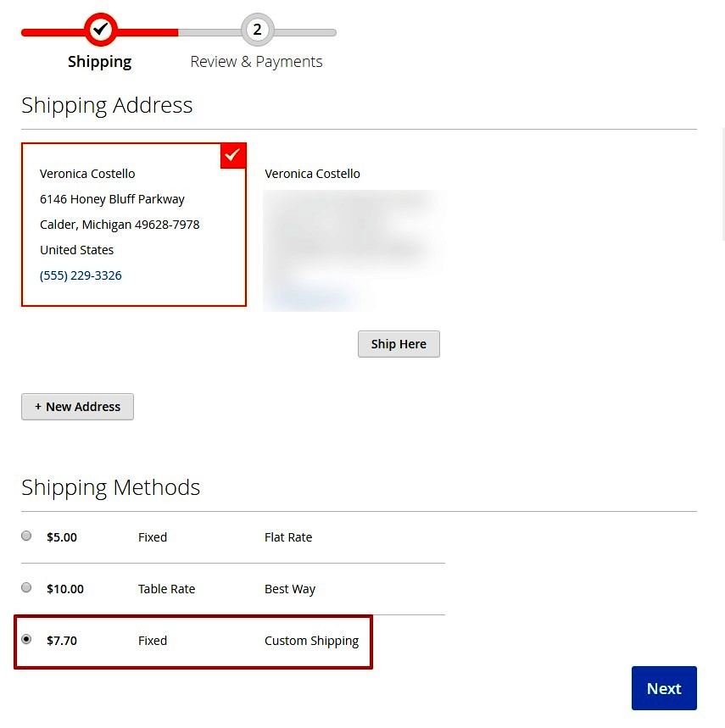Select Veronica Costello's highlighted address card
Screen dimensions: 725x728
coord(134,225)
